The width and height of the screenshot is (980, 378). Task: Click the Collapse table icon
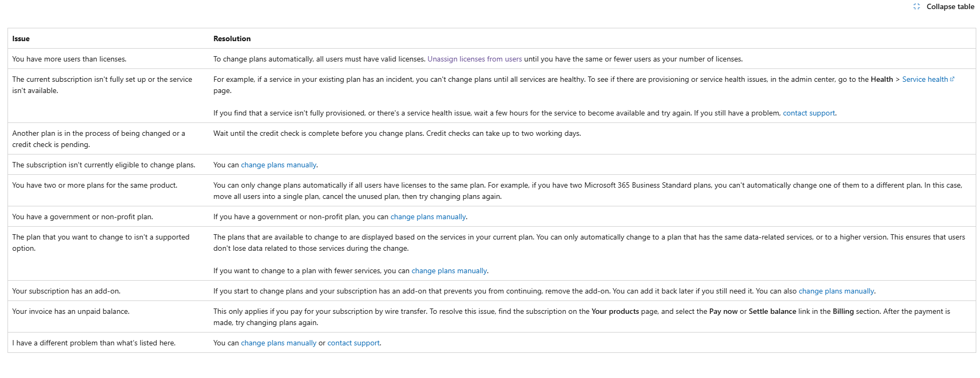click(916, 6)
